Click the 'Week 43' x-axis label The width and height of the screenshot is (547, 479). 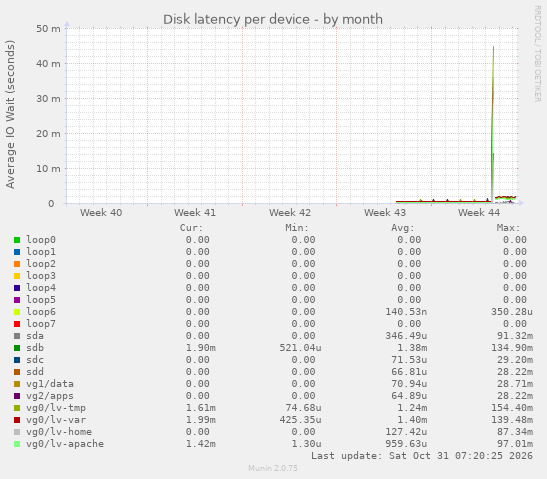pyautogui.click(x=385, y=212)
